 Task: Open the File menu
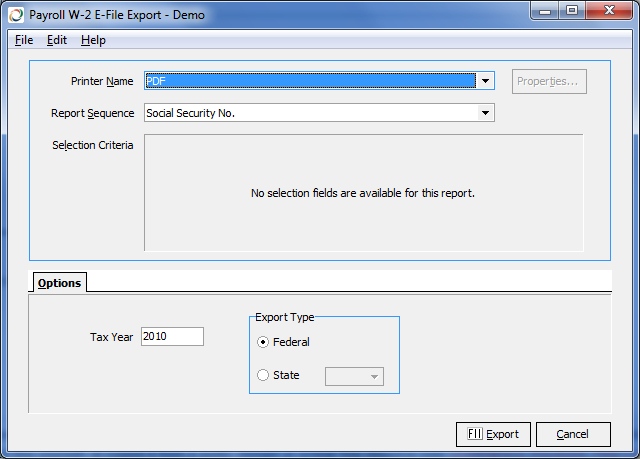pos(24,40)
